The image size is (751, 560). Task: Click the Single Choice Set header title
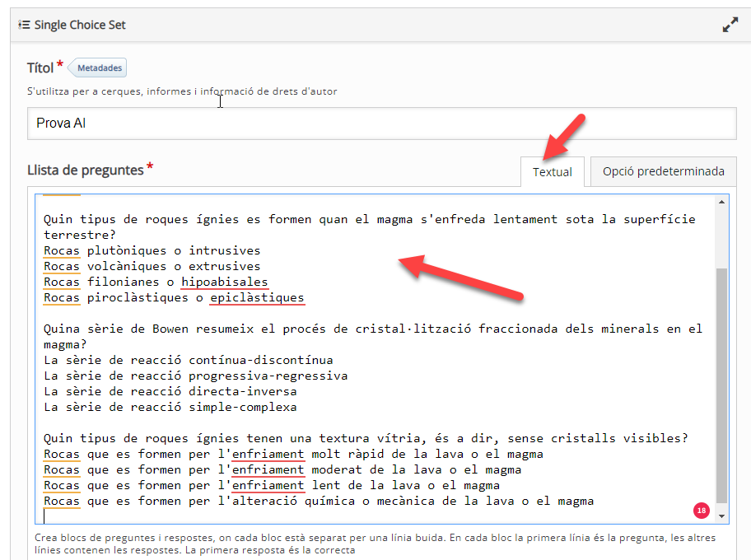click(80, 25)
